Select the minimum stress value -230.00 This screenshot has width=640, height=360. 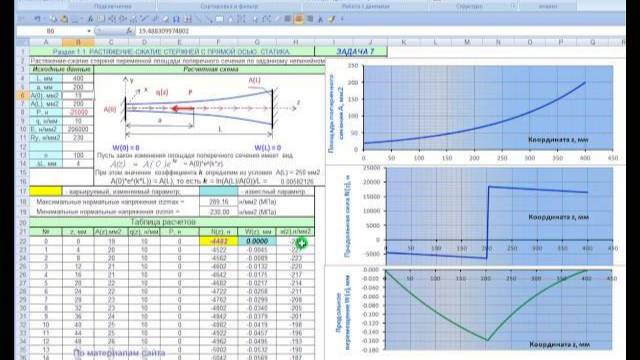[x=218, y=212]
